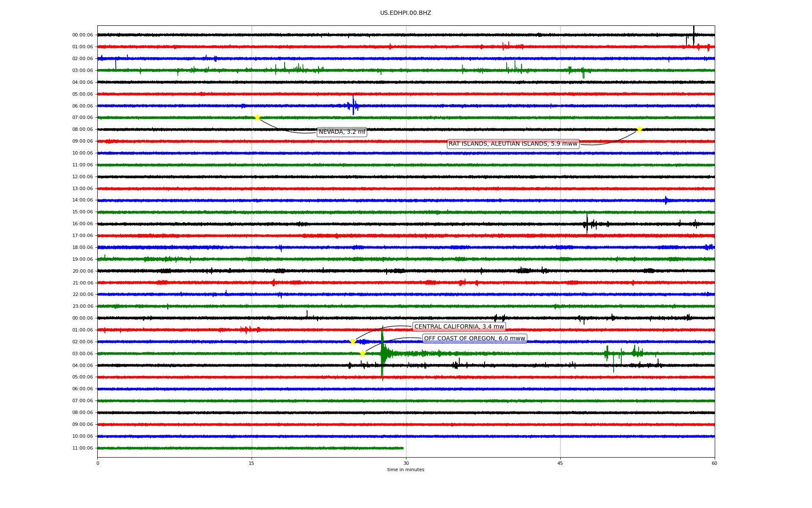Click the CENTRAL CALIFORNIA, 3.4 mw label

(x=459, y=327)
